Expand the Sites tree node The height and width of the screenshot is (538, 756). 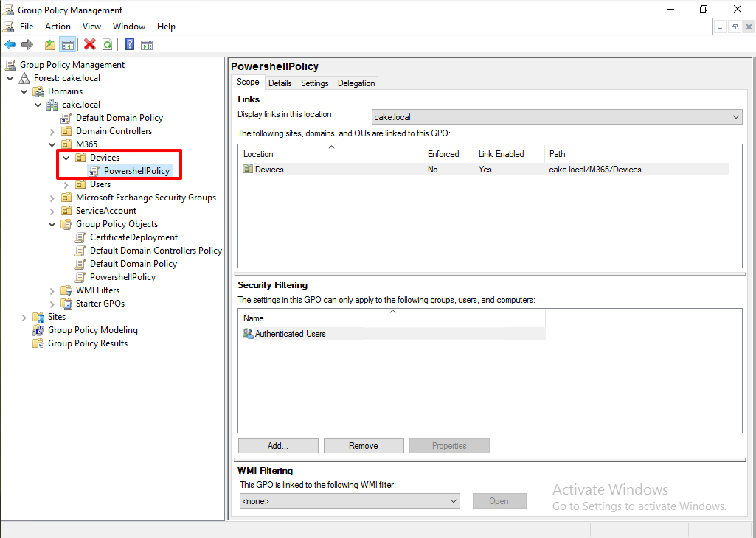click(24, 317)
